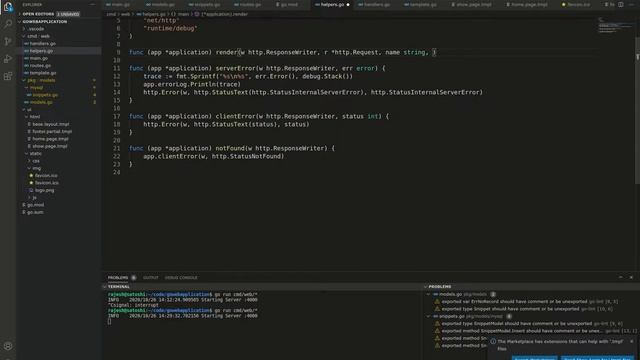Image resolution: width=640 pixels, height=360 pixels.
Task: Collapse the cmd / web folder
Action: coord(24,36)
